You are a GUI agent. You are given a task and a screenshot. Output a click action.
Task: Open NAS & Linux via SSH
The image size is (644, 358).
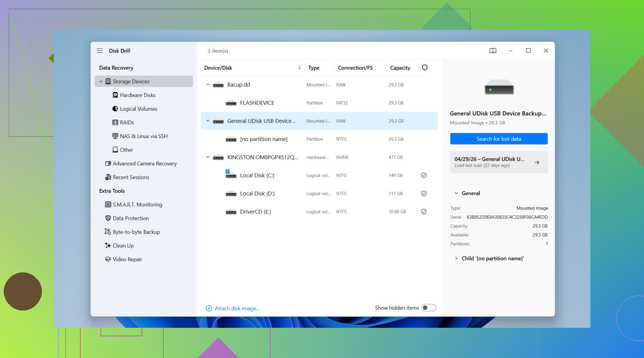[144, 136]
